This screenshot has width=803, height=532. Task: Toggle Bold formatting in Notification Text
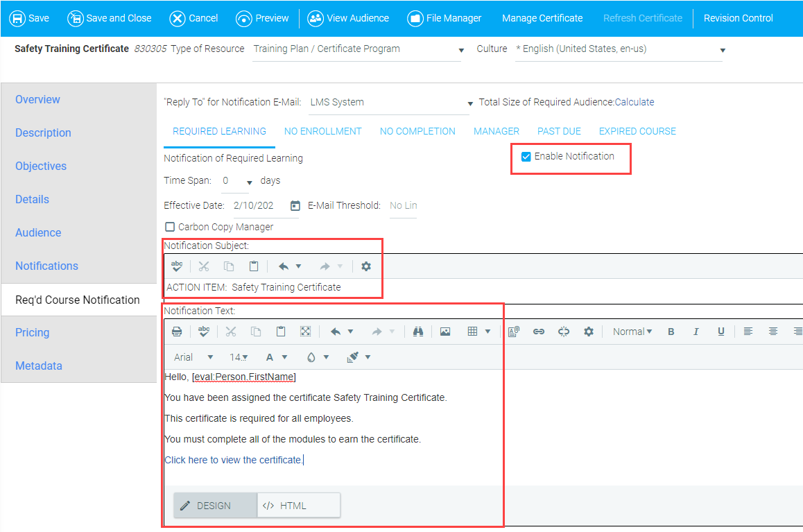[671, 332]
